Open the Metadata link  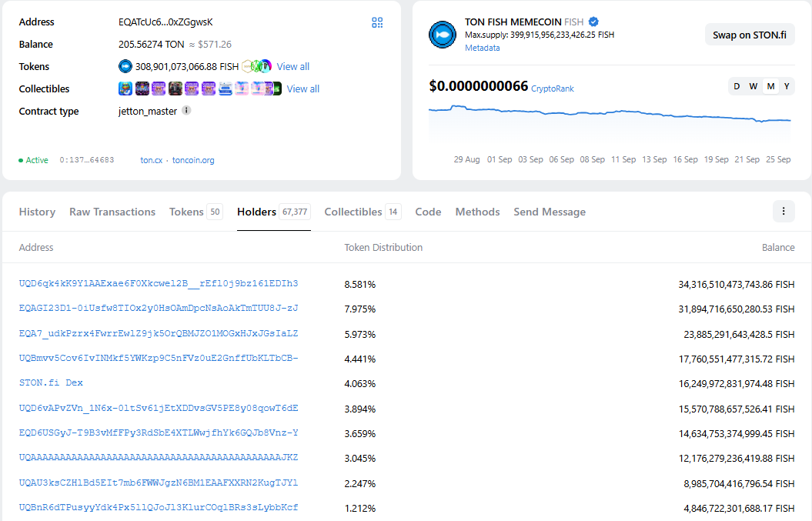(482, 48)
